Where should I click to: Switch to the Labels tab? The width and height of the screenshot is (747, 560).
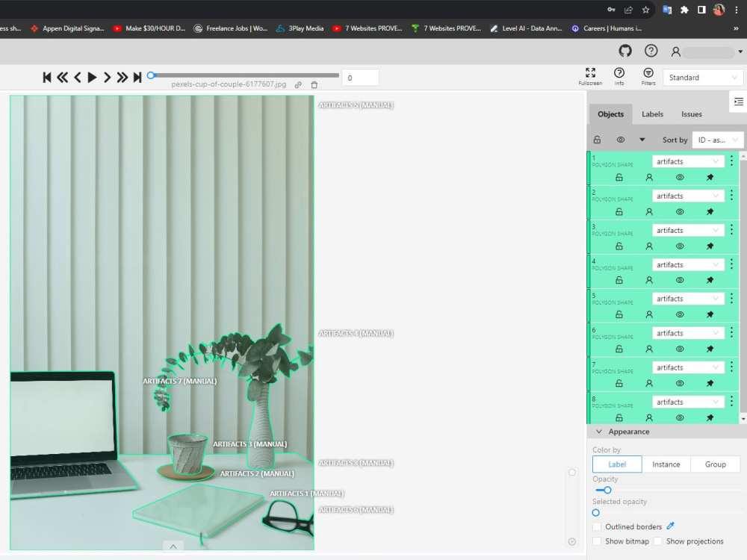[652, 114]
